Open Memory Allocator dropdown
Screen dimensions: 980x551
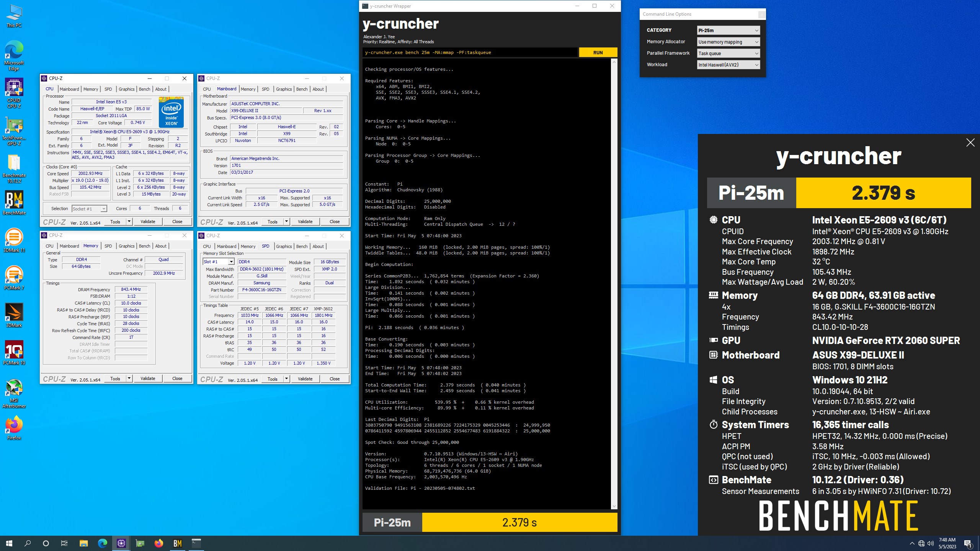click(x=728, y=42)
